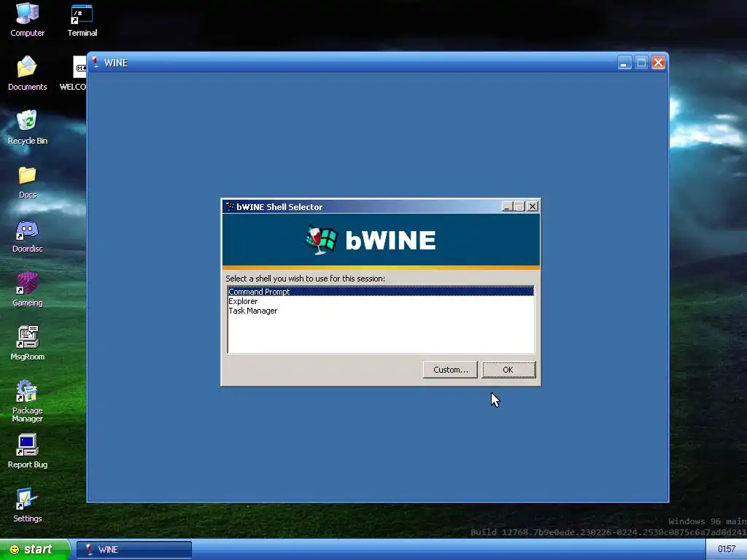
Task: Open the Recycle Bin icon
Action: [x=27, y=127]
